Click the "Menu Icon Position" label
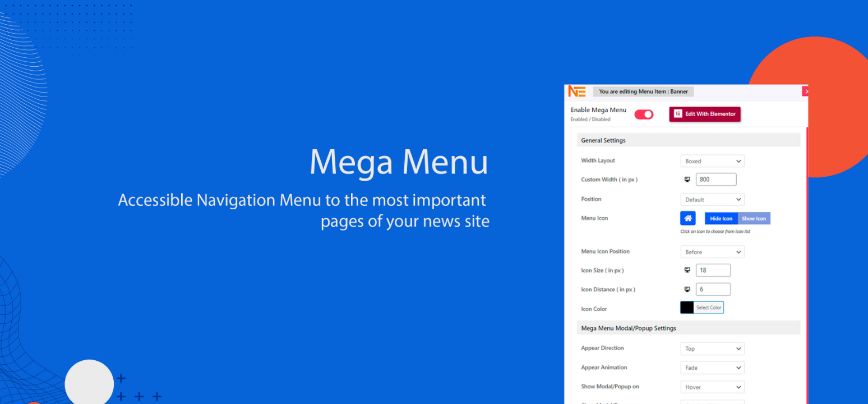Screen dimensions: 868x404 click(x=606, y=251)
